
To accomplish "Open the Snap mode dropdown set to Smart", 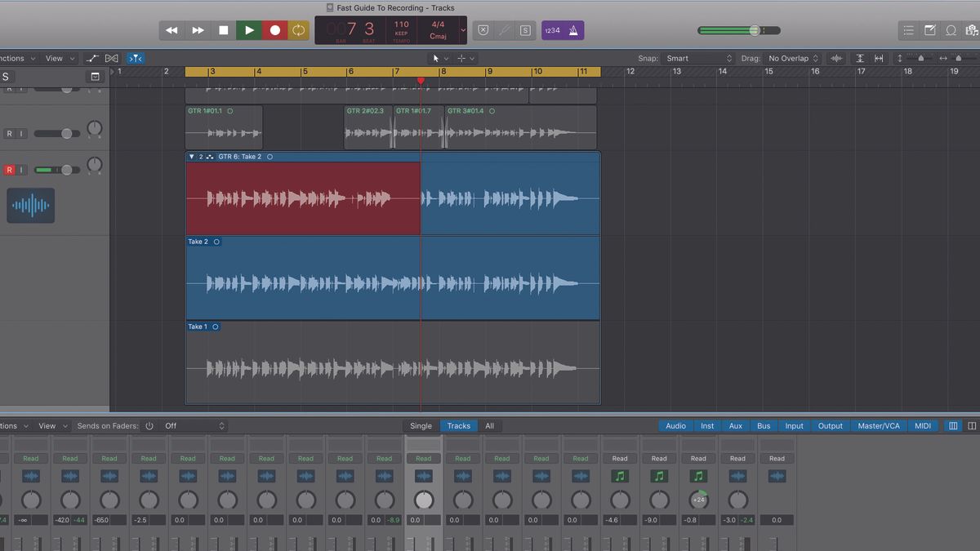I will click(x=698, y=58).
